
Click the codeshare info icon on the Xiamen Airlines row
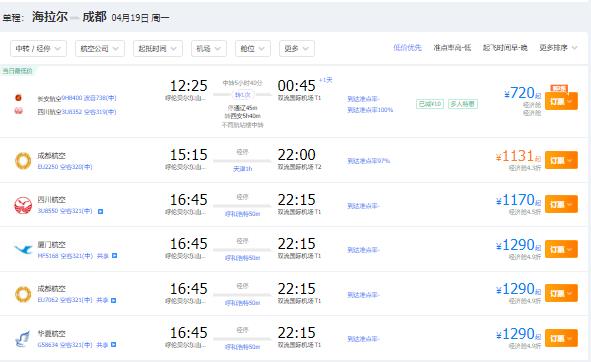tap(114, 256)
